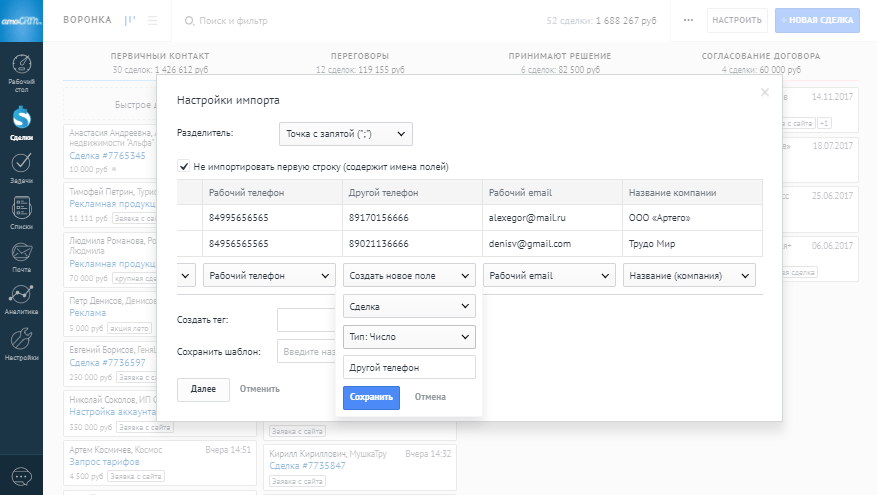
Task: Click the chat bubble icon at bottom left
Action: (21, 476)
